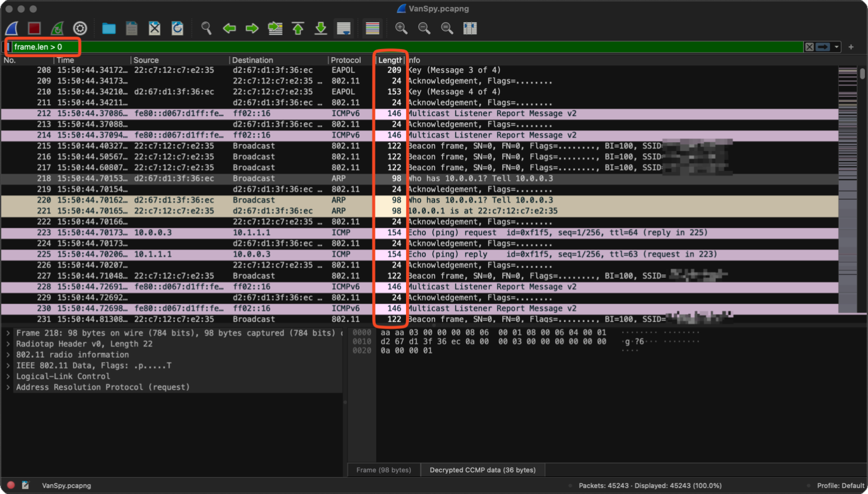Open the recent display filters dropdown
The height and width of the screenshot is (494, 868).
(837, 47)
